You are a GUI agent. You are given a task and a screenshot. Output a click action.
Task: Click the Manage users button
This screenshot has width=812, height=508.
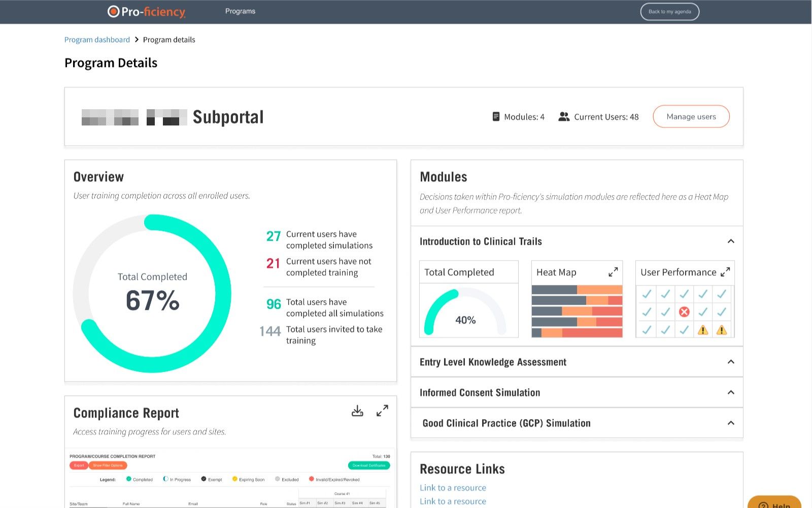point(691,116)
